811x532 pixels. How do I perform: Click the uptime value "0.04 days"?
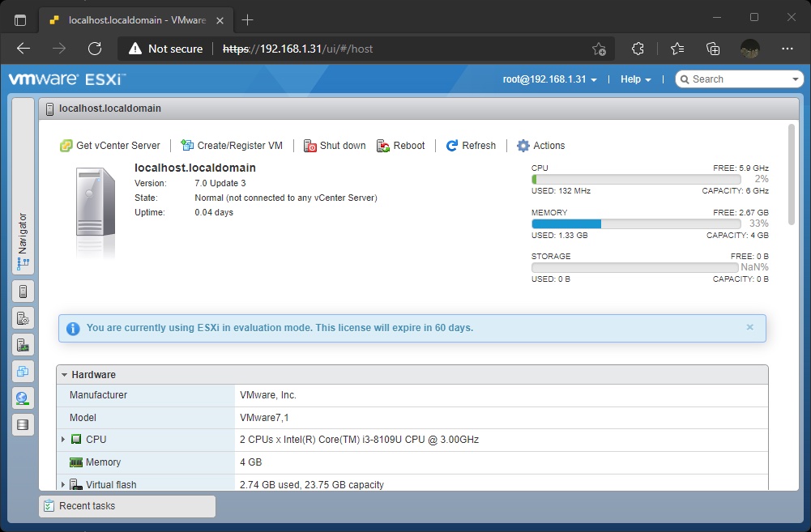click(x=214, y=212)
